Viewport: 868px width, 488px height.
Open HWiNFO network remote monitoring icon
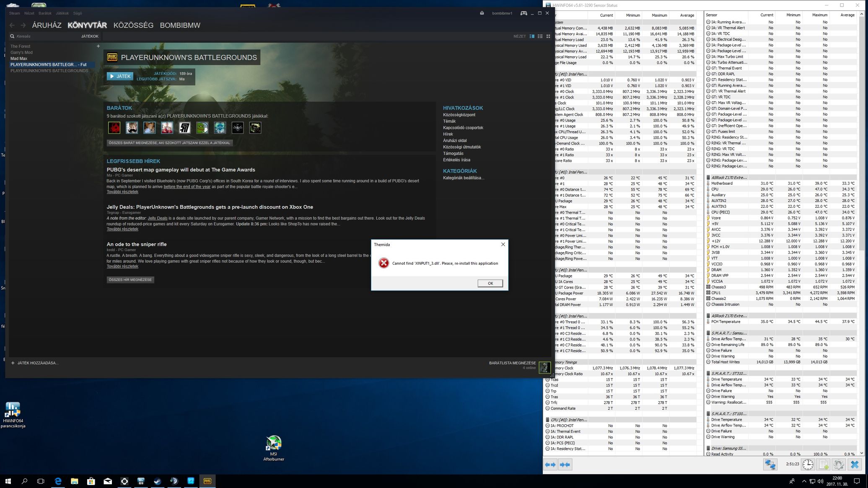(x=770, y=465)
